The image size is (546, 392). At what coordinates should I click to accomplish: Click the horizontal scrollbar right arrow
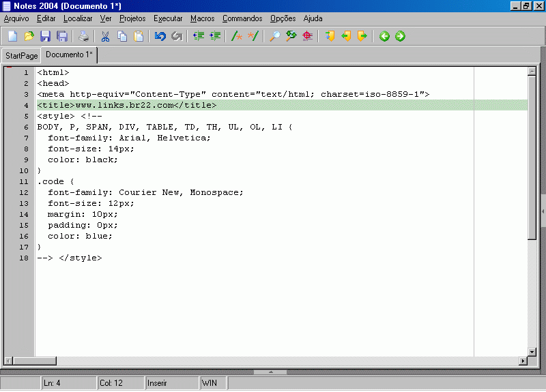tap(523, 361)
